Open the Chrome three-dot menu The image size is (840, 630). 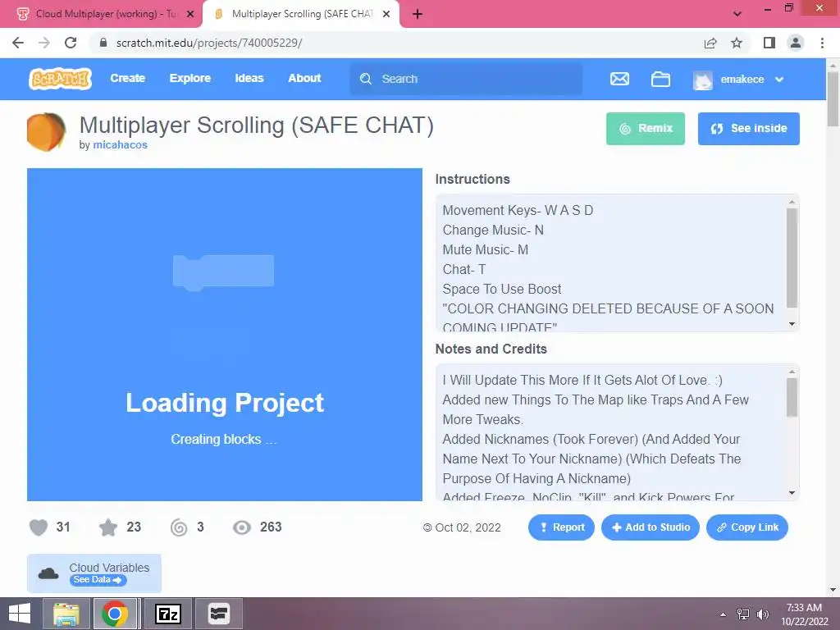coord(822,43)
